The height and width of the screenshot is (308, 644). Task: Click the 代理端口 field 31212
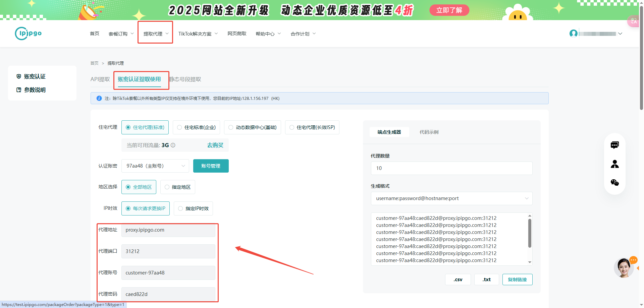click(x=168, y=251)
